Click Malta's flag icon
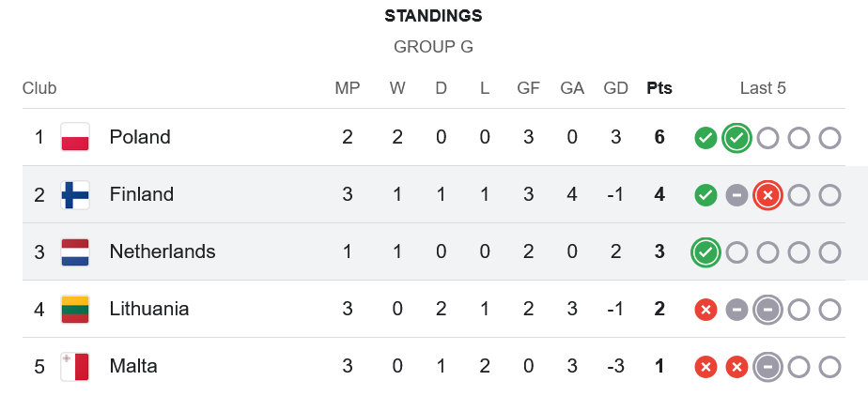This screenshot has width=868, height=411. pos(75,366)
